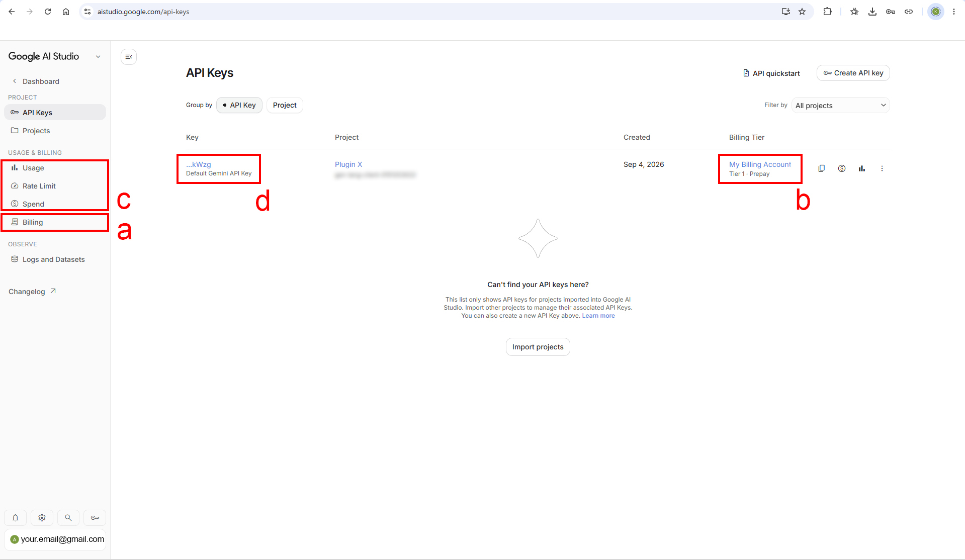965x560 pixels.
Task: Open Logs and Datasets
Action: [55, 259]
